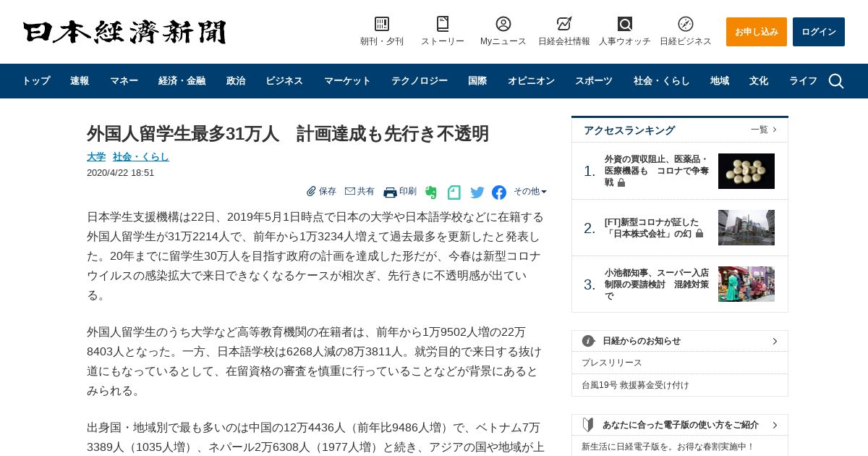The width and height of the screenshot is (868, 456).
Task: Click the lock icon on the 外資の買収阻止 article
Action: [621, 182]
